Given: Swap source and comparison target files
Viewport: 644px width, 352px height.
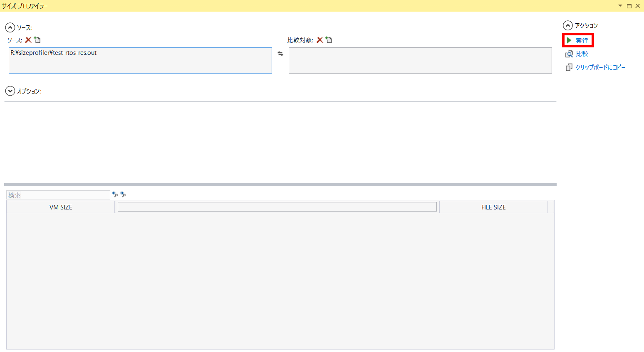Looking at the screenshot, I should pyautogui.click(x=280, y=54).
